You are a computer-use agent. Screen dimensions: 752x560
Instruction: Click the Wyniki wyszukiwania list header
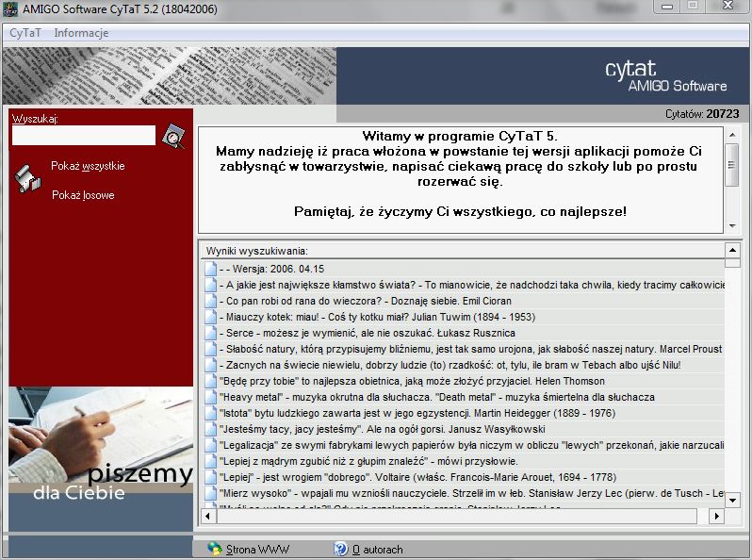(464, 251)
